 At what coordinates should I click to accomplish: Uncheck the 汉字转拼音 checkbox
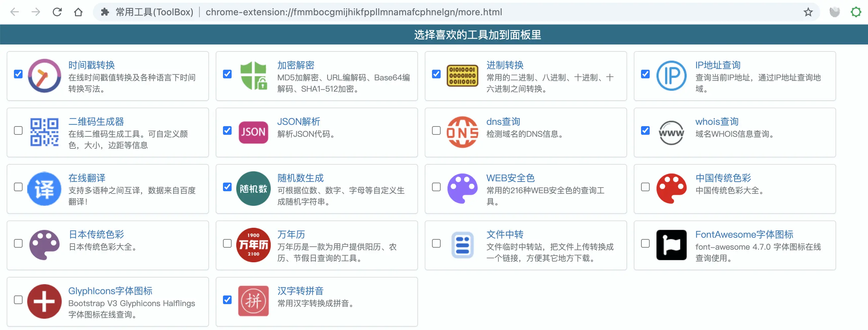pyautogui.click(x=227, y=300)
